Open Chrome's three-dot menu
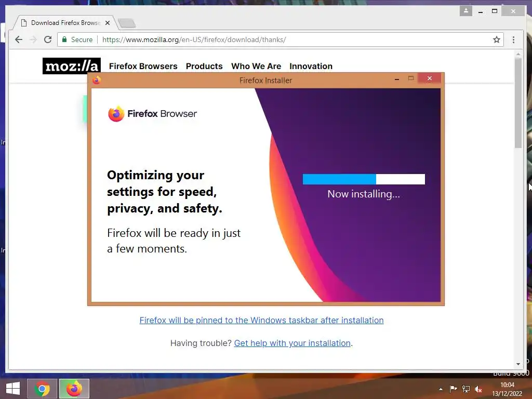 (x=513, y=39)
